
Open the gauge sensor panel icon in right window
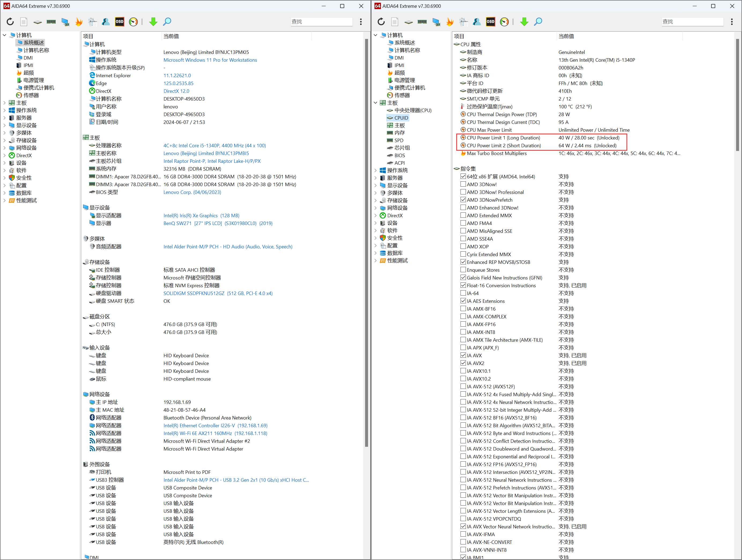tap(504, 22)
